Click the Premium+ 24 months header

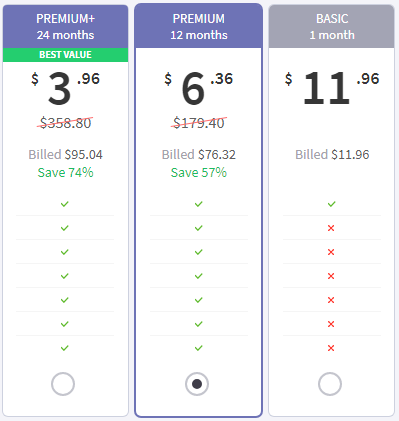click(x=65, y=27)
